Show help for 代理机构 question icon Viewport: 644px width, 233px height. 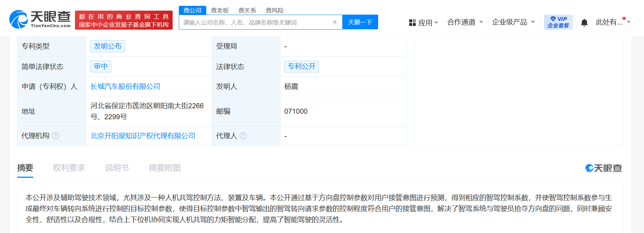click(x=56, y=136)
